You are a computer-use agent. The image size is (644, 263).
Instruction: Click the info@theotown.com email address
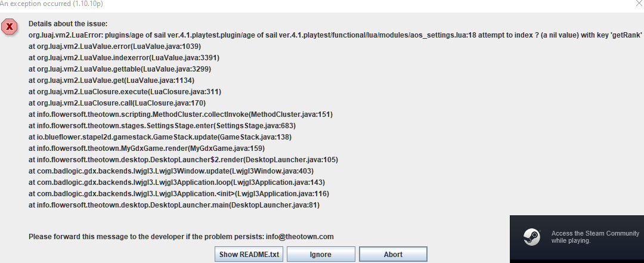click(x=300, y=237)
